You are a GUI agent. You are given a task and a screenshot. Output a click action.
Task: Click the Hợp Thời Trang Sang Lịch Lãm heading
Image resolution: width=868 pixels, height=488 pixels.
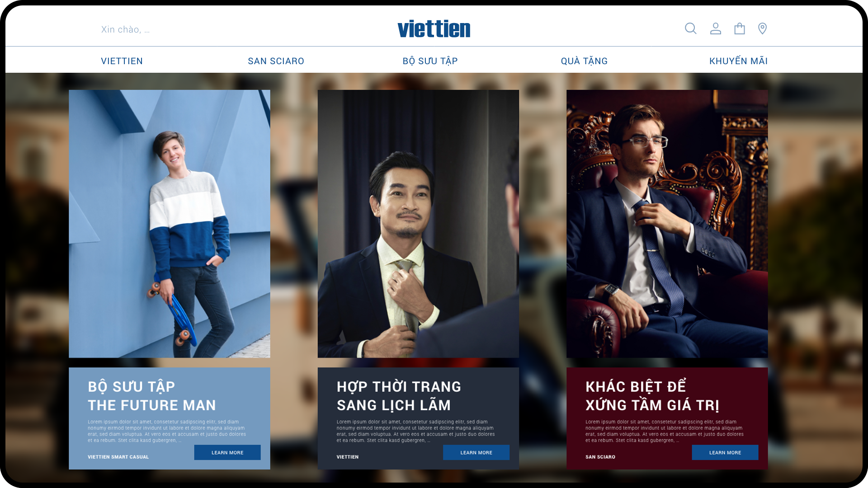[399, 396]
